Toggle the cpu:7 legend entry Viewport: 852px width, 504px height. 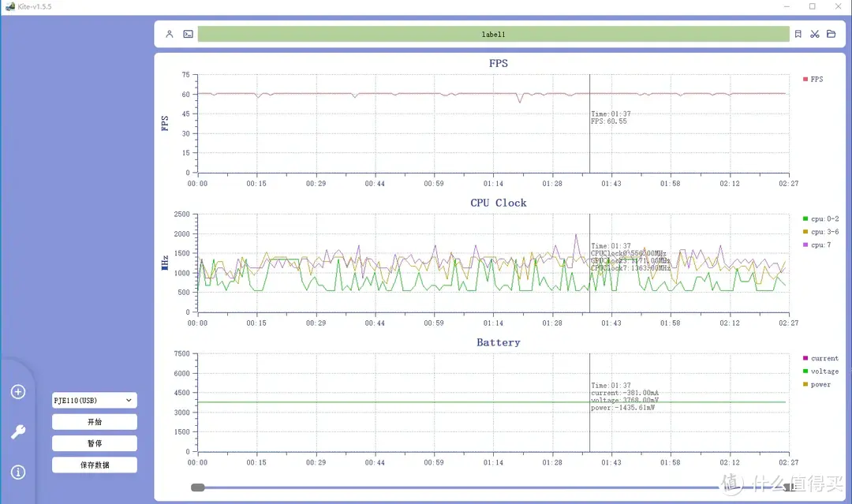point(816,245)
